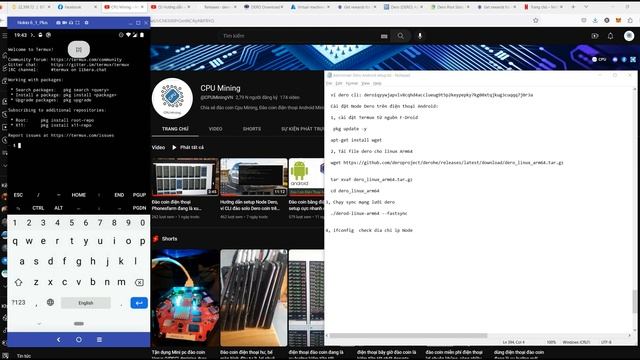Click the browser bookmark star icon

pos(536,20)
